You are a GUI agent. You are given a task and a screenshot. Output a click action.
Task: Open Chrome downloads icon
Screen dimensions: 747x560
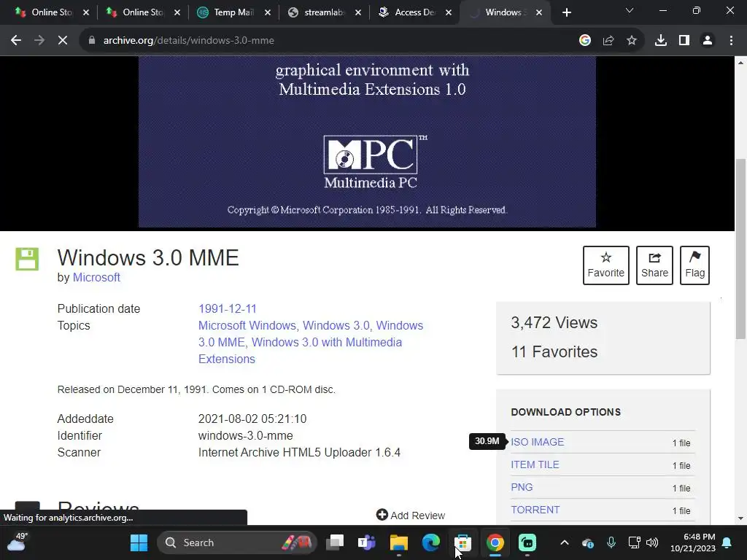tap(661, 41)
